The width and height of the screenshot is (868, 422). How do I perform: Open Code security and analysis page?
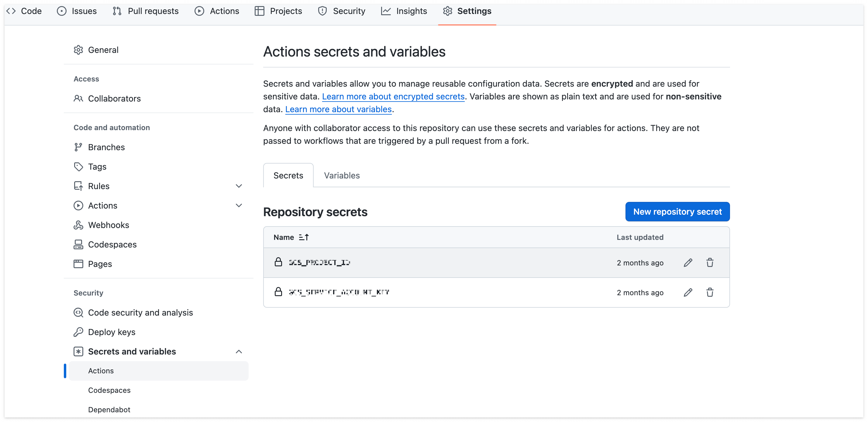click(x=140, y=313)
